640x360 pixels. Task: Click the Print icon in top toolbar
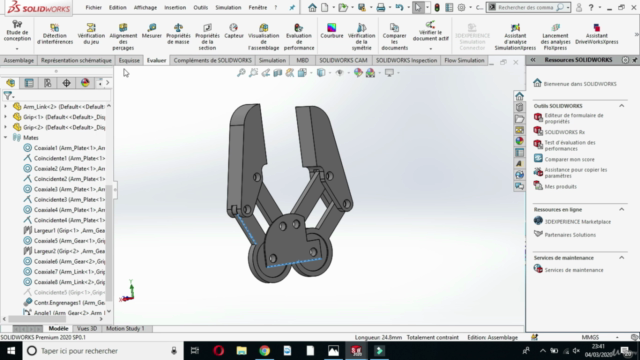tap(380, 7)
